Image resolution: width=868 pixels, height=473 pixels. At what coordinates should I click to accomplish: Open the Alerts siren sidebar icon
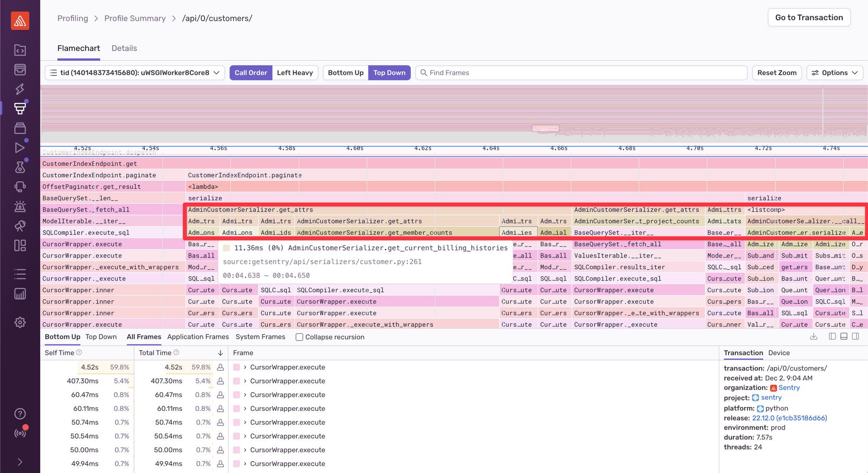pyautogui.click(x=20, y=206)
